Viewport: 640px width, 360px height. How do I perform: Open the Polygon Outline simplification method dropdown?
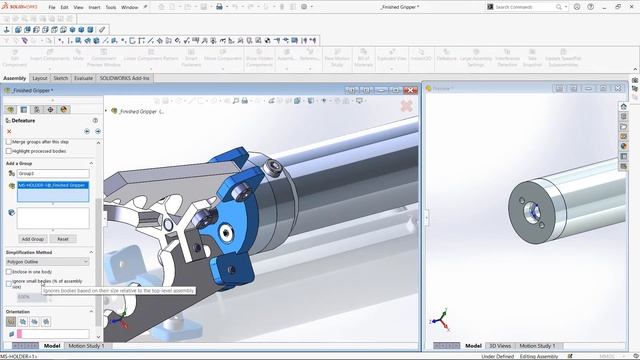(x=47, y=262)
